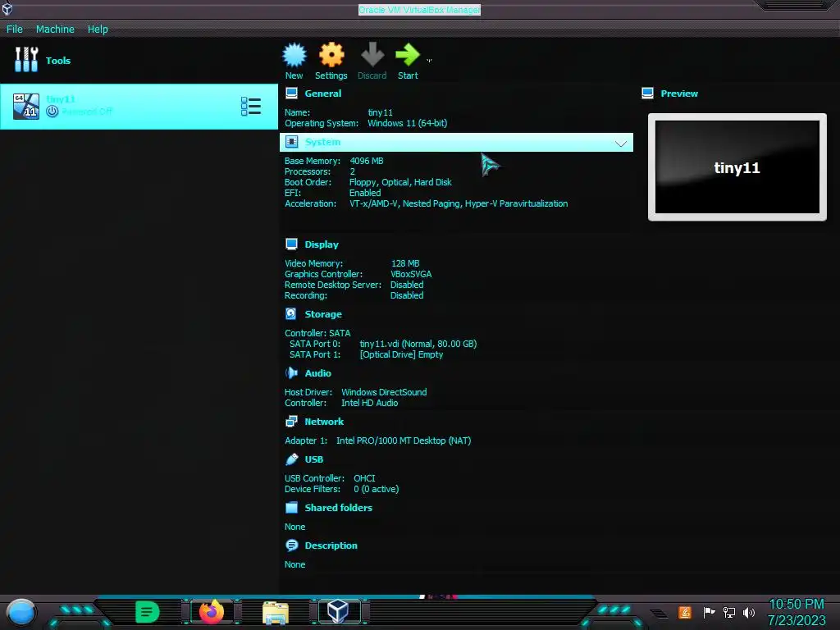Click the Audio section speaker icon
The width and height of the screenshot is (840, 630).
click(x=291, y=373)
